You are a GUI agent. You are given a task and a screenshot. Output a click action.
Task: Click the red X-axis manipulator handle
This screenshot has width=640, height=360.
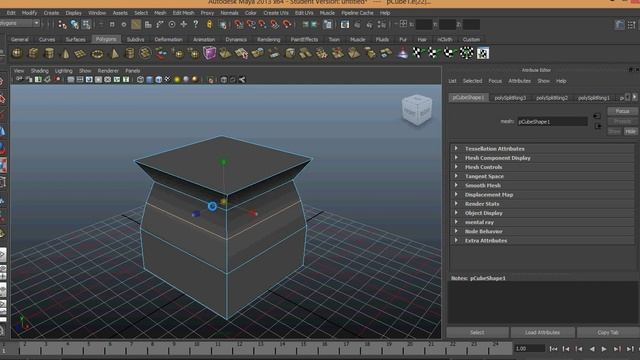pos(253,213)
